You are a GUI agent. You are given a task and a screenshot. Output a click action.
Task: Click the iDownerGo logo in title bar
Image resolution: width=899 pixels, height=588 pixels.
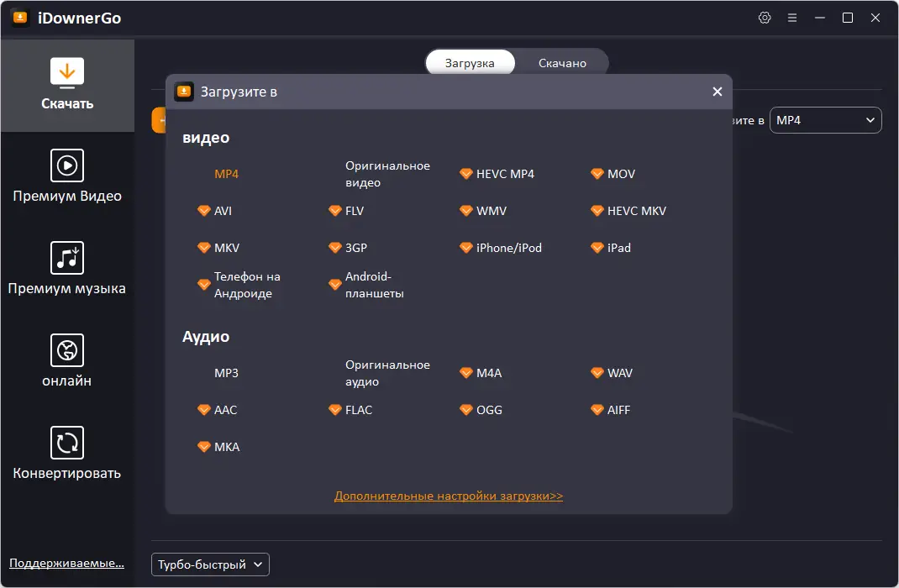[20, 18]
